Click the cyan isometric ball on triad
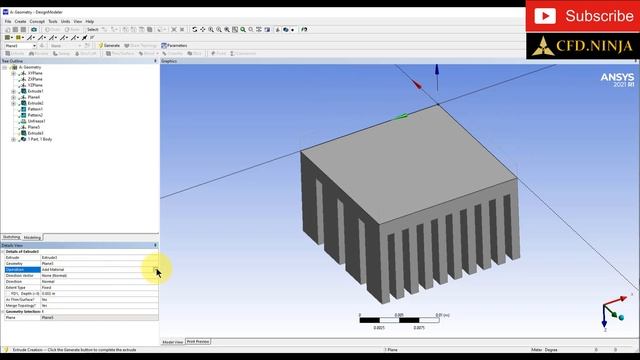 [621, 317]
